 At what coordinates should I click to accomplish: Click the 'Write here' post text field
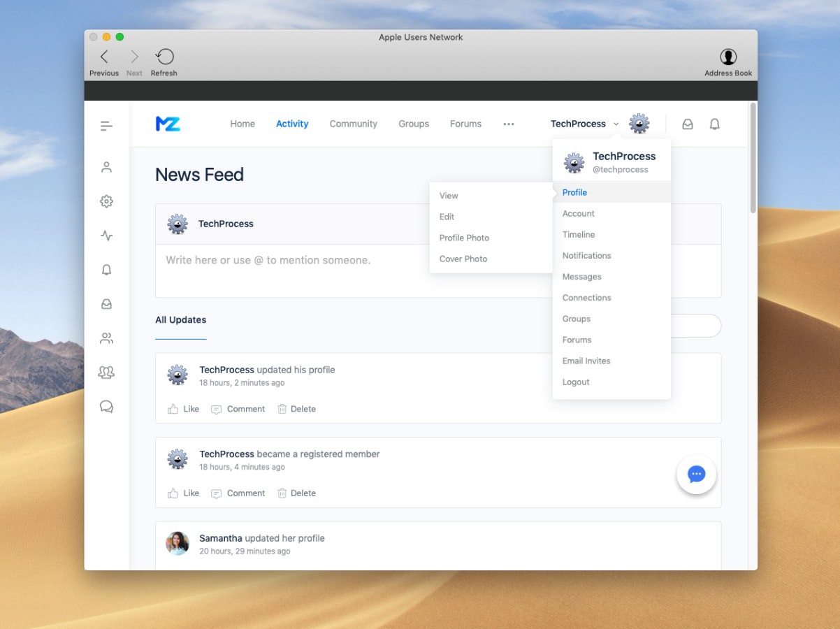pyautogui.click(x=438, y=270)
